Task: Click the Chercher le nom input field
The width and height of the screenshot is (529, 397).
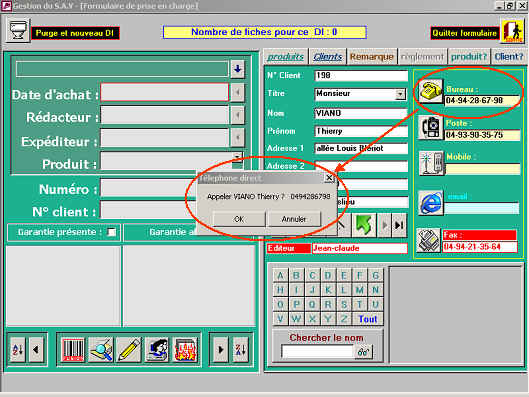Action: 317,352
